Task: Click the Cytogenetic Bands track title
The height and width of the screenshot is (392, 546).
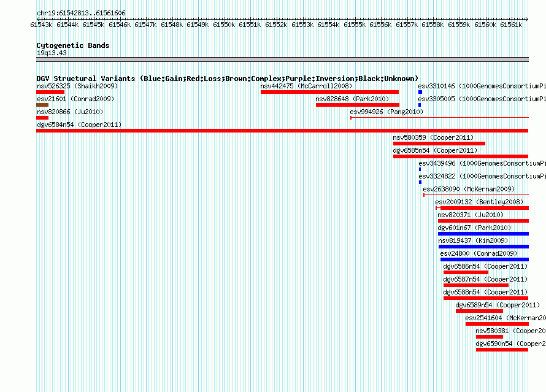Action: pos(73,45)
